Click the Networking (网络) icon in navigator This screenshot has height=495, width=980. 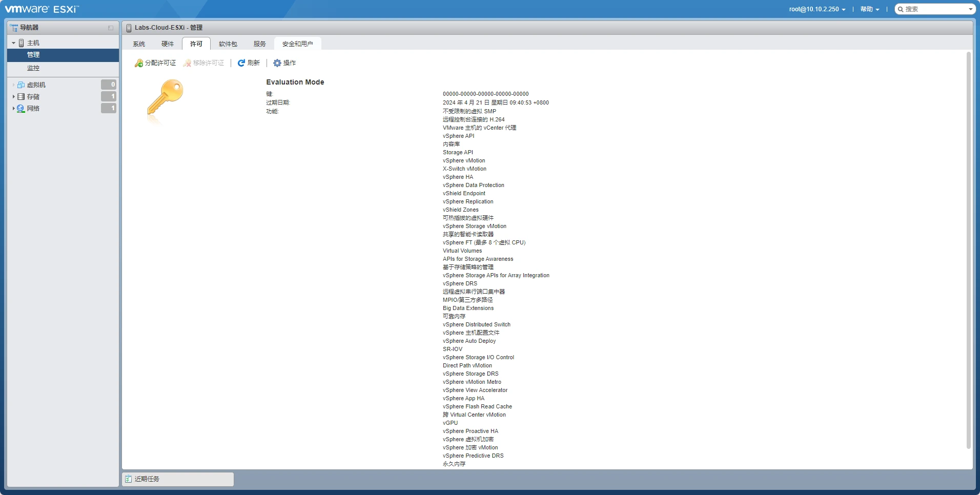click(x=21, y=109)
